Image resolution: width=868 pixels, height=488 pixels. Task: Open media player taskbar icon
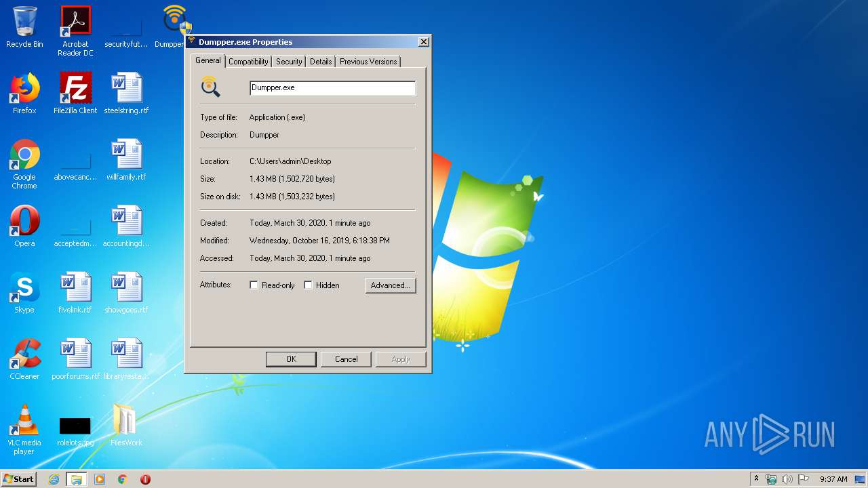[100, 479]
